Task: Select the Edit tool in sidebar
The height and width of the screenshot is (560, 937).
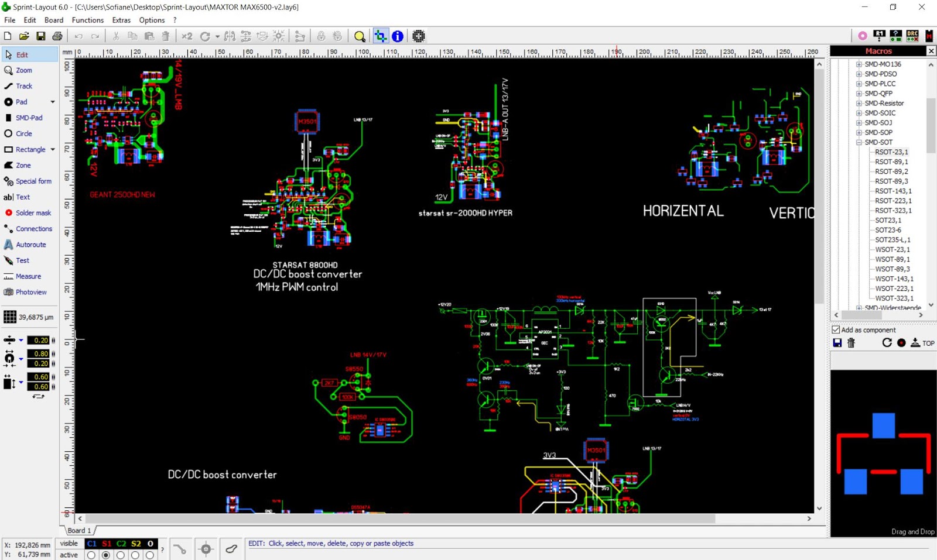Action: click(30, 54)
